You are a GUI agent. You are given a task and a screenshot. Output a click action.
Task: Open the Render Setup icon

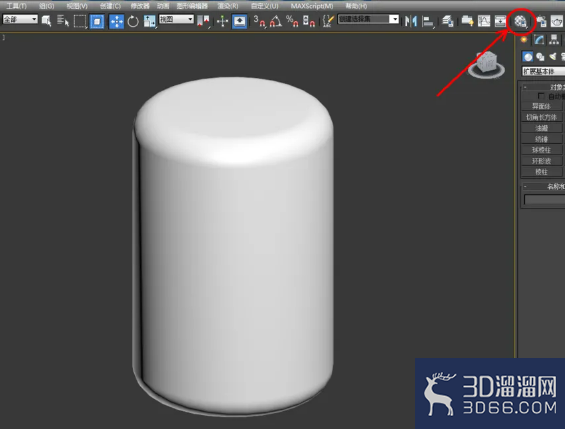[x=541, y=21]
